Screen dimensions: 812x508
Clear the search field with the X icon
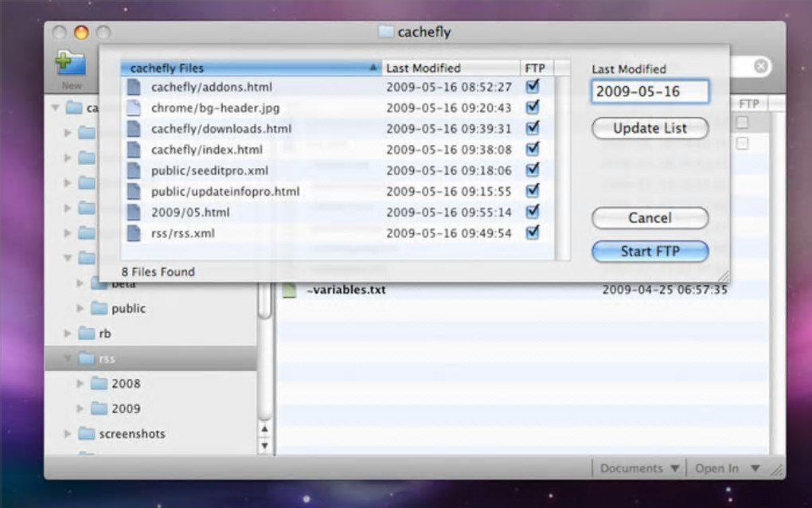pos(761,66)
